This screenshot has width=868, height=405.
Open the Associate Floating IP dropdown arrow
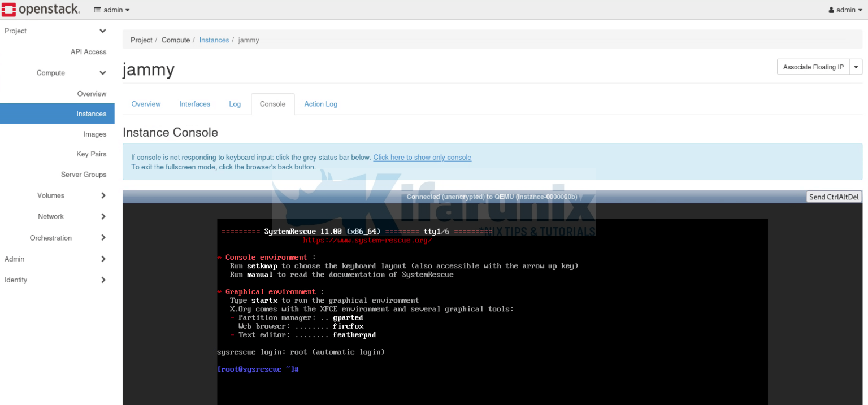[856, 67]
